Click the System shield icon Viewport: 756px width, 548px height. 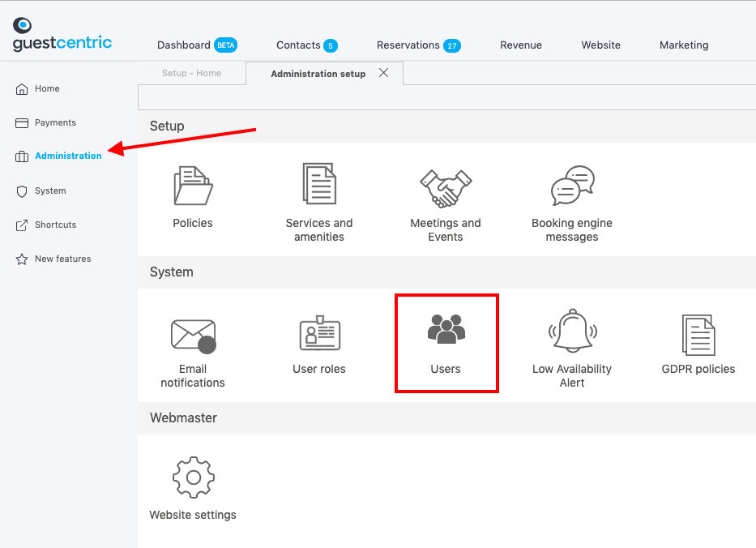[22, 191]
